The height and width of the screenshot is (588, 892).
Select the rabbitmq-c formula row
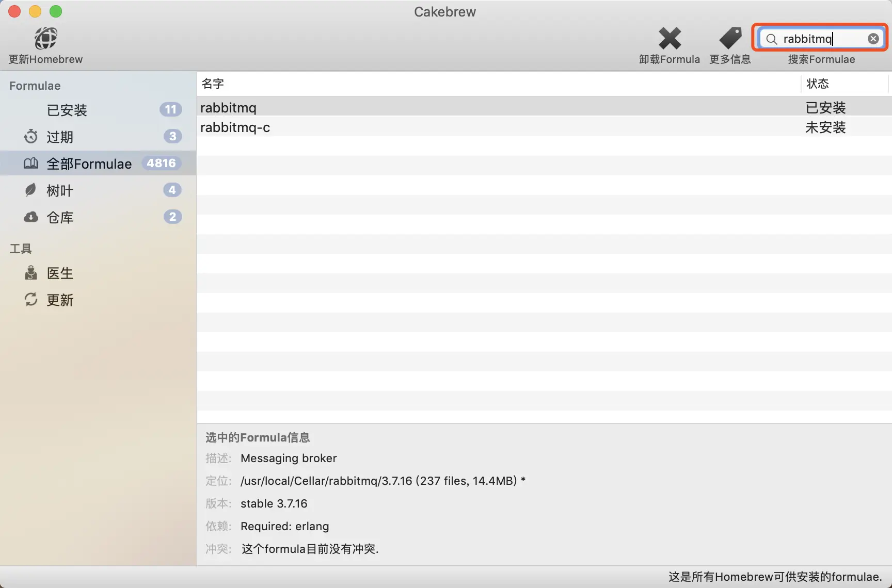(545, 127)
